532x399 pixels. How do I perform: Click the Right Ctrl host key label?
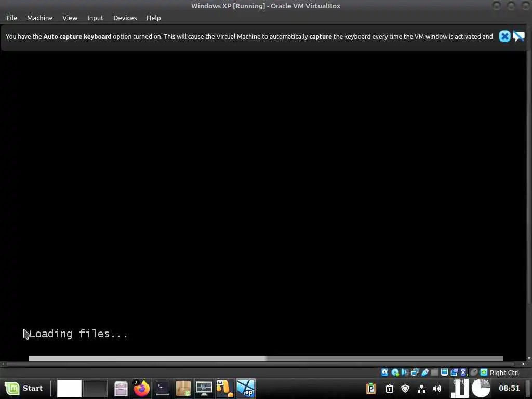point(504,373)
